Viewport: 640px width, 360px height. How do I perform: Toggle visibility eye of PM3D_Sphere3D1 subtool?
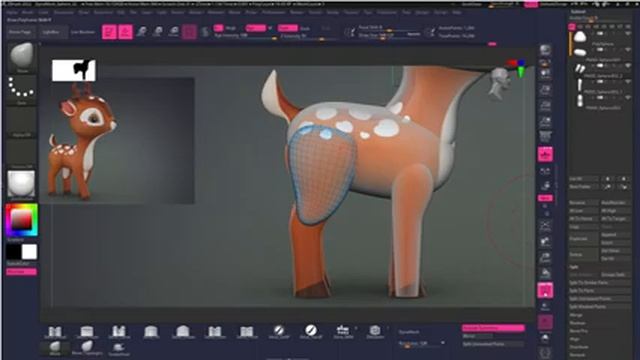click(628, 50)
